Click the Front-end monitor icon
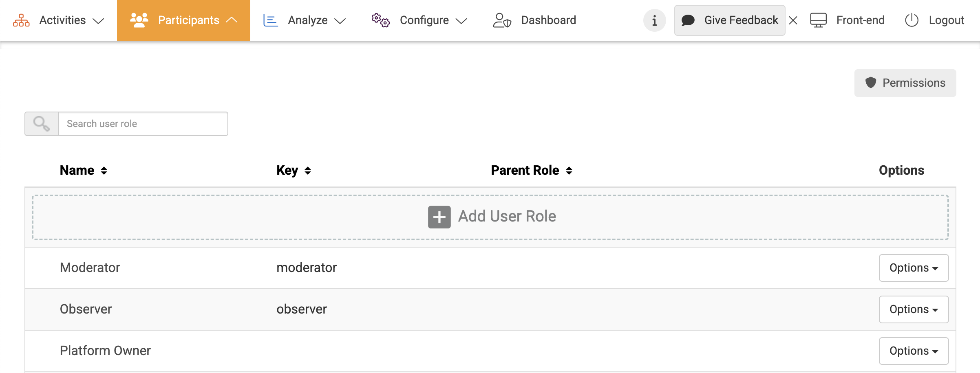Image resolution: width=980 pixels, height=373 pixels. click(x=818, y=20)
